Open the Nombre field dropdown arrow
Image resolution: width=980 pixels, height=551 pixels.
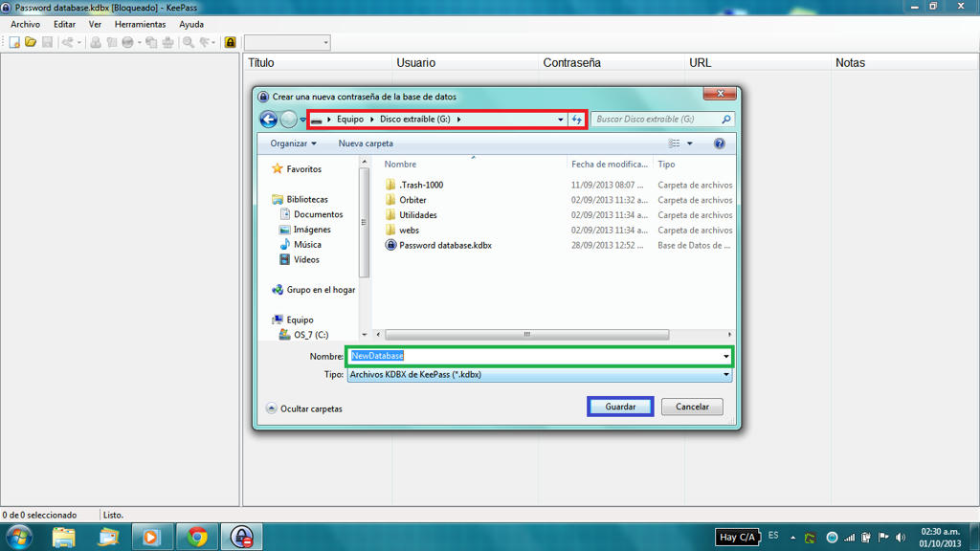[725, 356]
